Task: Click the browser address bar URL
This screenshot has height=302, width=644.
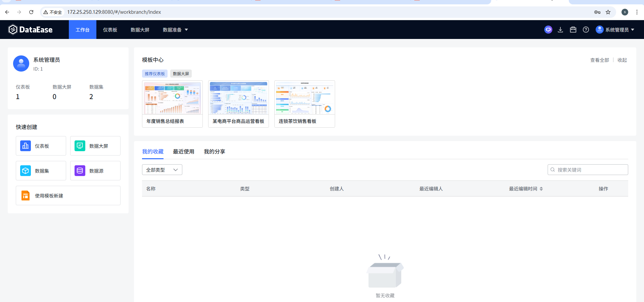Action: (x=114, y=12)
